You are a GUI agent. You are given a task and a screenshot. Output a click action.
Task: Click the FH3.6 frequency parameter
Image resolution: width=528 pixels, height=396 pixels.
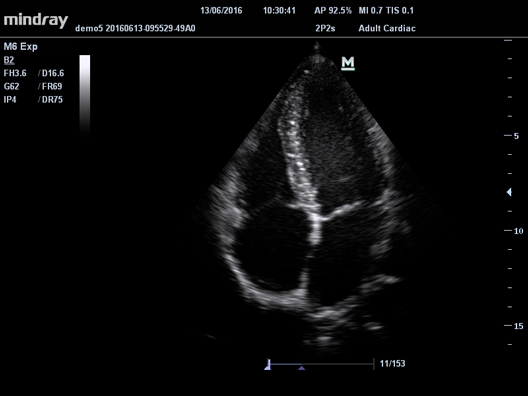point(15,73)
